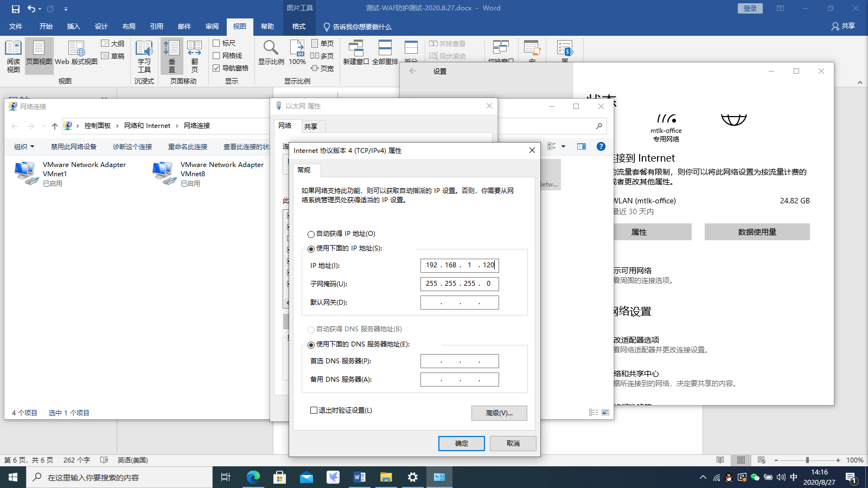Open Read Mode view in Word

[x=14, y=56]
